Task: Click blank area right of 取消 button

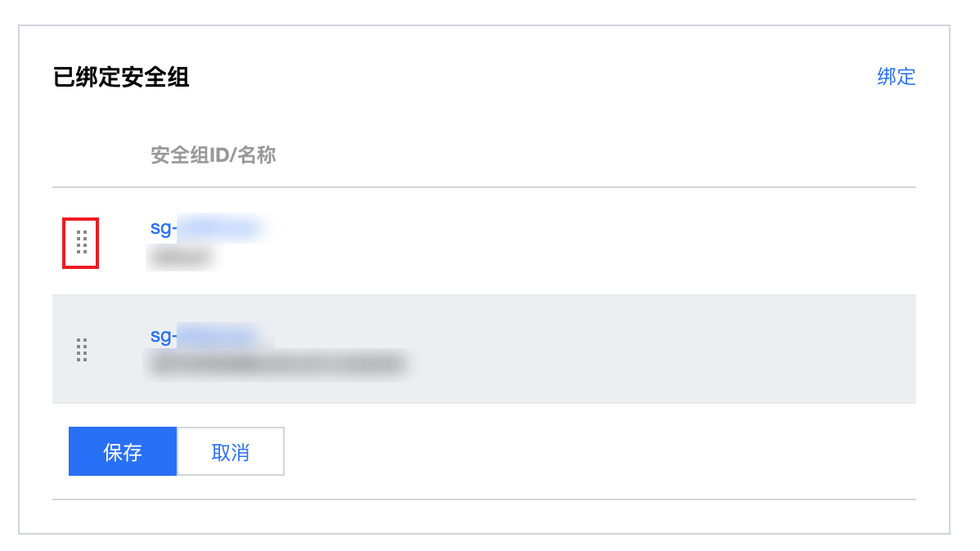Action: click(600, 451)
